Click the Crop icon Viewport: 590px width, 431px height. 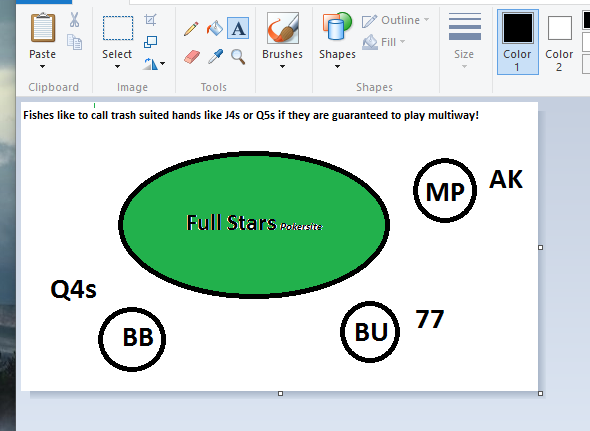click(151, 20)
